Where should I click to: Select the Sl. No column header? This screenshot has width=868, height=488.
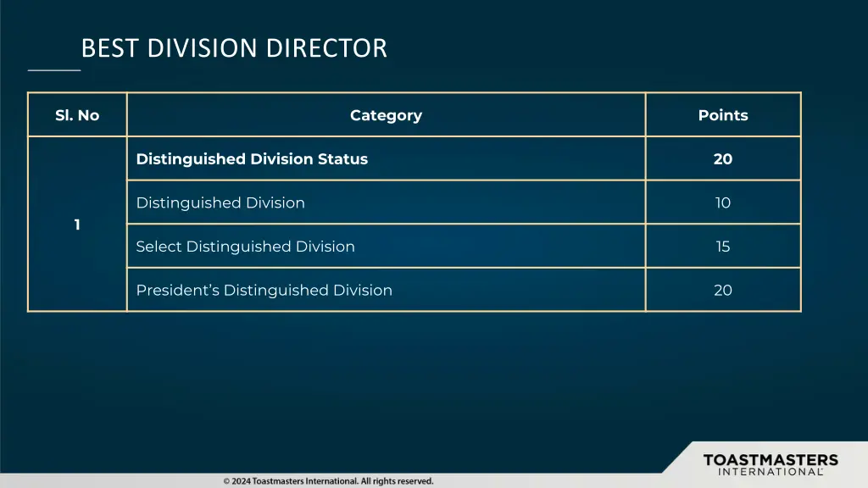pos(77,115)
